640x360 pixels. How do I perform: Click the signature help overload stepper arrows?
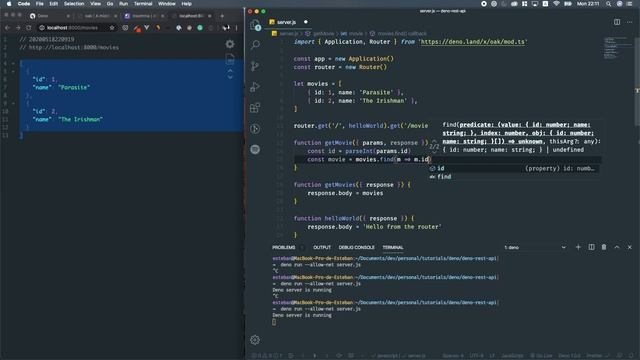(x=434, y=146)
